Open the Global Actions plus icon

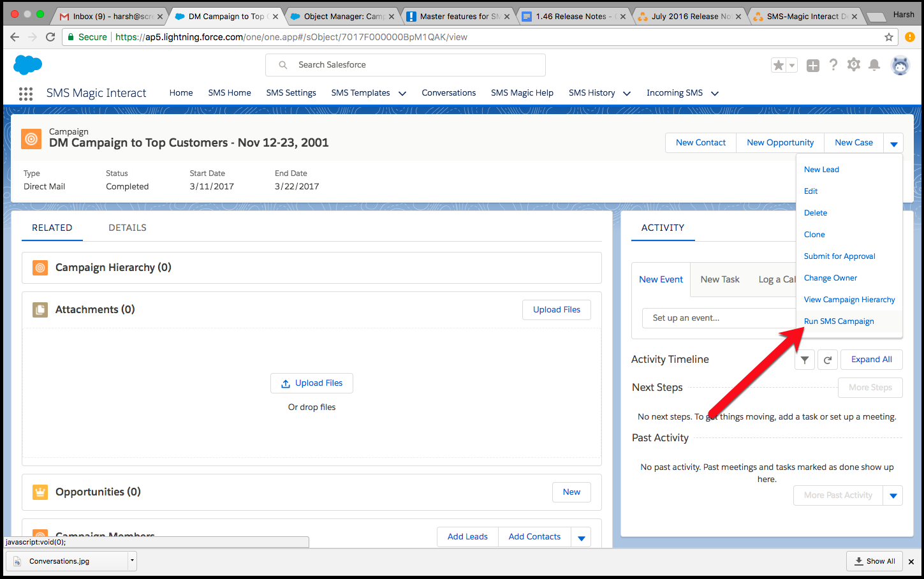(x=813, y=65)
